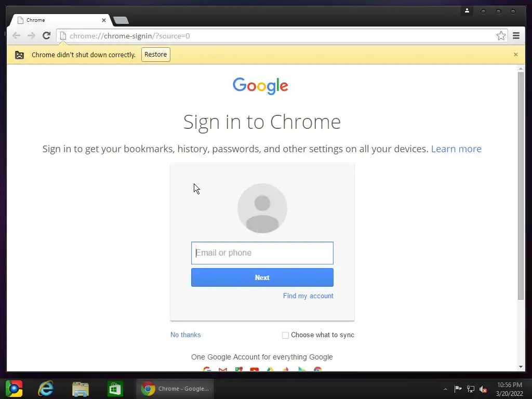
Task: Select the Chrome tab
Action: [60, 20]
